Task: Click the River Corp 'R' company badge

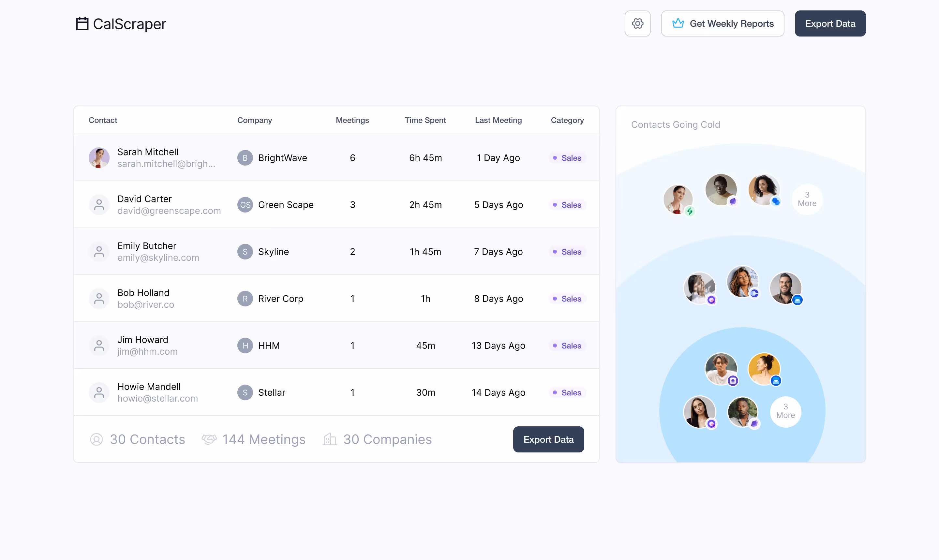Action: pos(245,299)
